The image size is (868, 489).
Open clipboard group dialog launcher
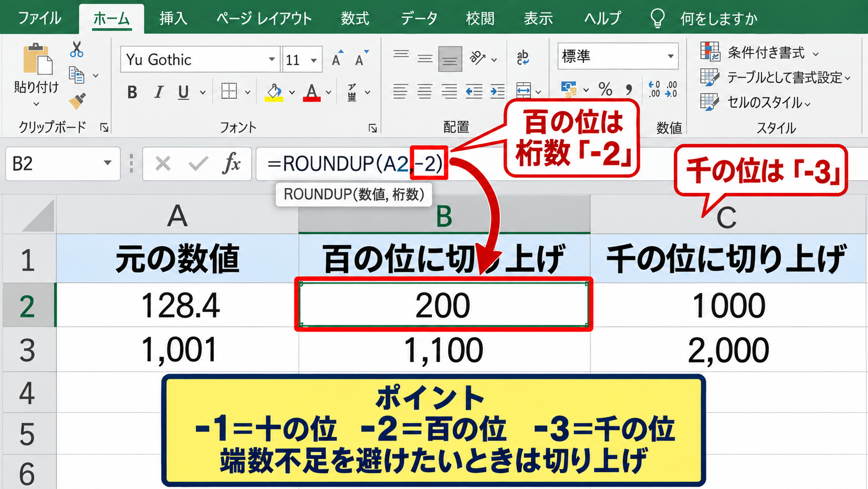pyautogui.click(x=104, y=128)
